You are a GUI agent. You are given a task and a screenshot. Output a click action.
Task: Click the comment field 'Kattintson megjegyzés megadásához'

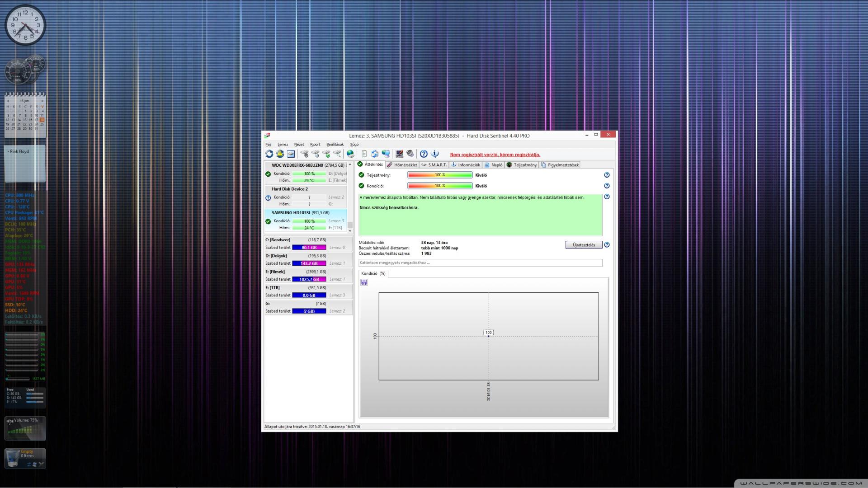point(480,263)
